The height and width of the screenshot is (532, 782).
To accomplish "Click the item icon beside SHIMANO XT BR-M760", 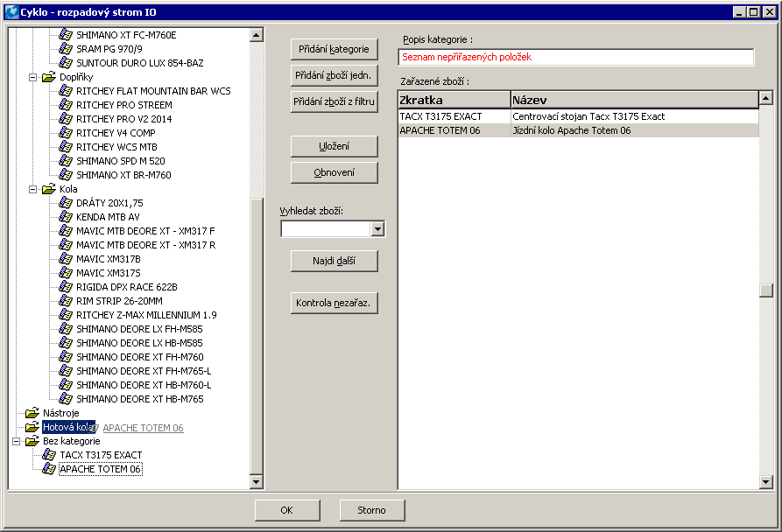I will pyautogui.click(x=66, y=175).
